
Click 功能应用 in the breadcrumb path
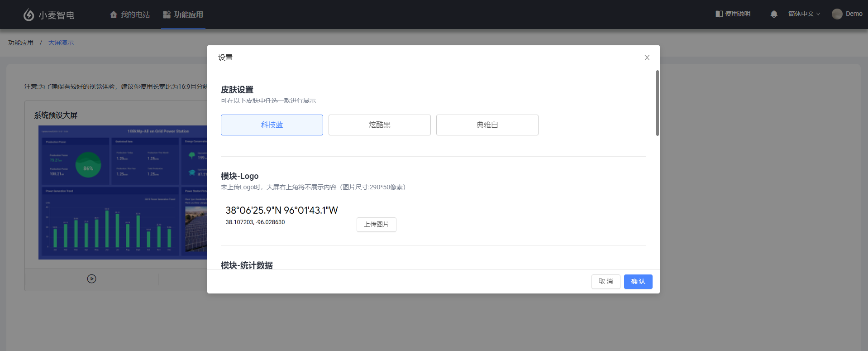click(x=21, y=43)
